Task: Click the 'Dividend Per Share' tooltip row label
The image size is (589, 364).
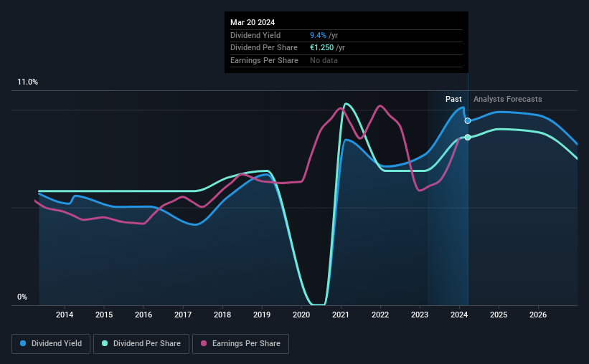Action: point(264,48)
